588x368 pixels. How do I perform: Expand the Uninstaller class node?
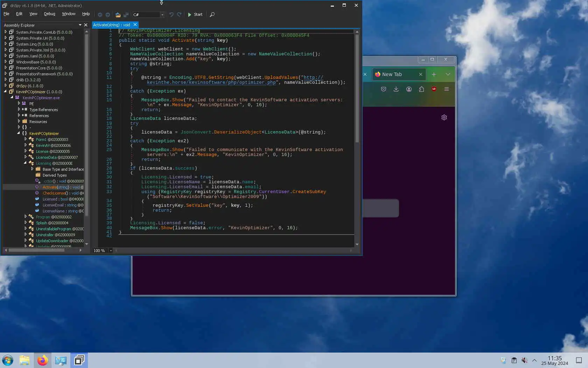(26, 235)
